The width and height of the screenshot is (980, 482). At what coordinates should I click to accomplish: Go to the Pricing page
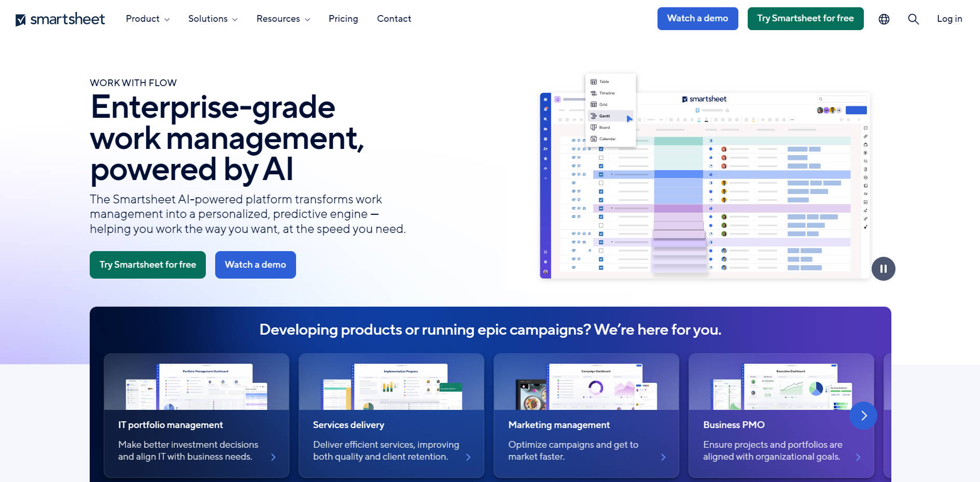tap(343, 19)
